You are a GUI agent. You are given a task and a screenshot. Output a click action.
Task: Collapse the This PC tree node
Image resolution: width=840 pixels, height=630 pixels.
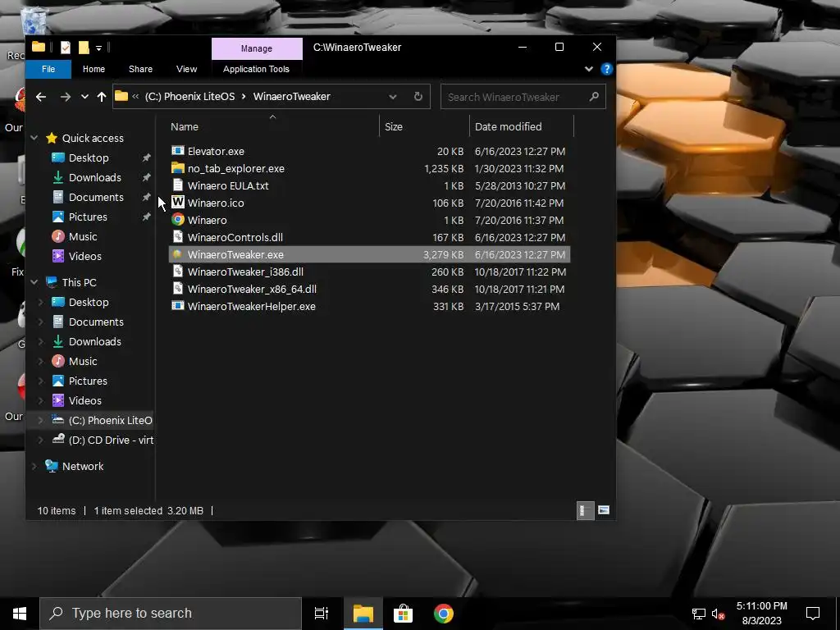tap(34, 282)
